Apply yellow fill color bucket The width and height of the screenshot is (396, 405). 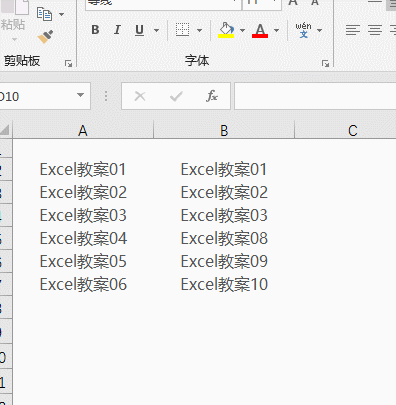click(x=226, y=30)
